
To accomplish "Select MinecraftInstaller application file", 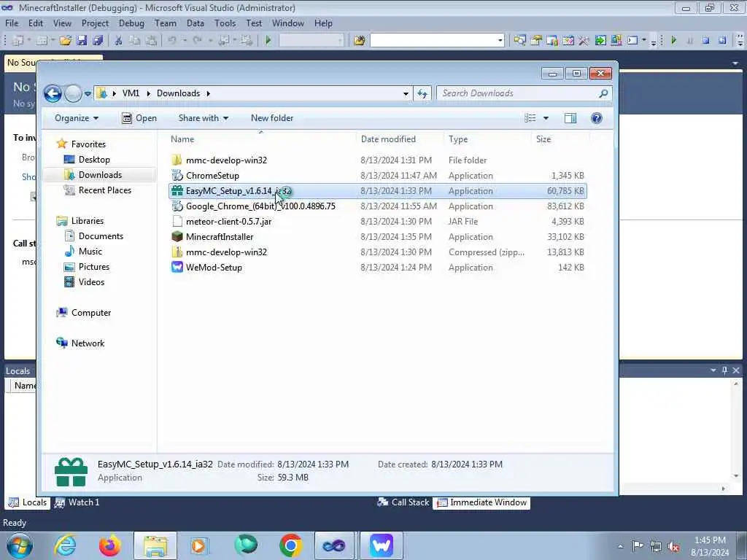I will pyautogui.click(x=378, y=237).
